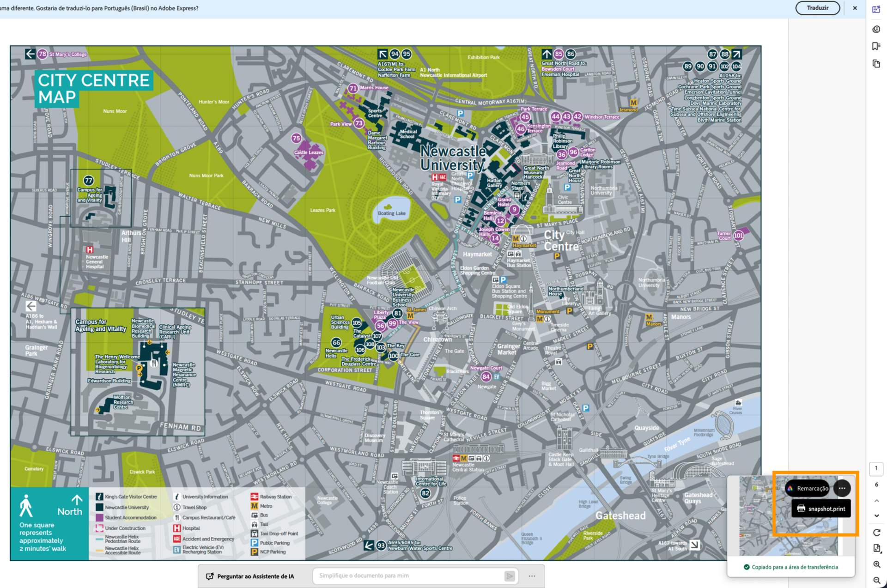Open AI assistant bar more options
887x588 pixels.
click(532, 576)
